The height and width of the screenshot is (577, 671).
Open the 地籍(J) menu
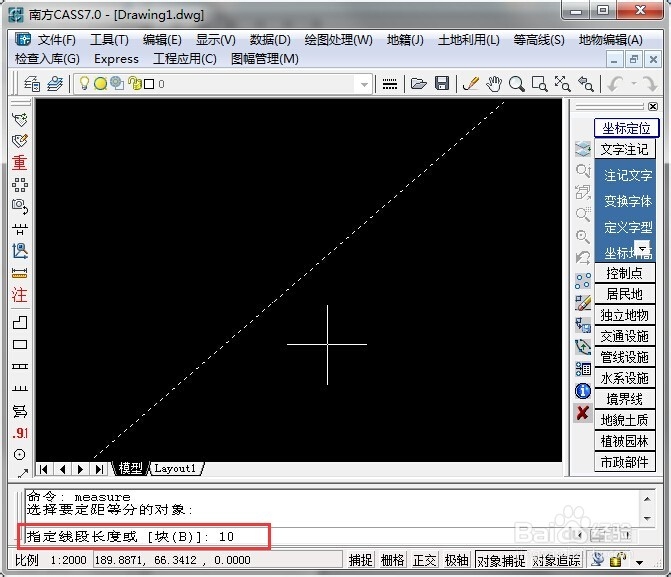click(405, 40)
